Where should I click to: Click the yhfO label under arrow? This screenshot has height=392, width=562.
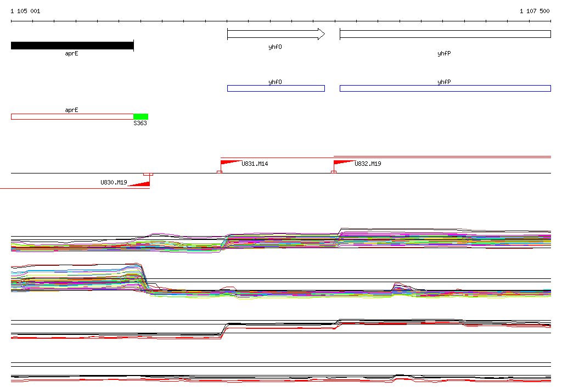(x=276, y=47)
